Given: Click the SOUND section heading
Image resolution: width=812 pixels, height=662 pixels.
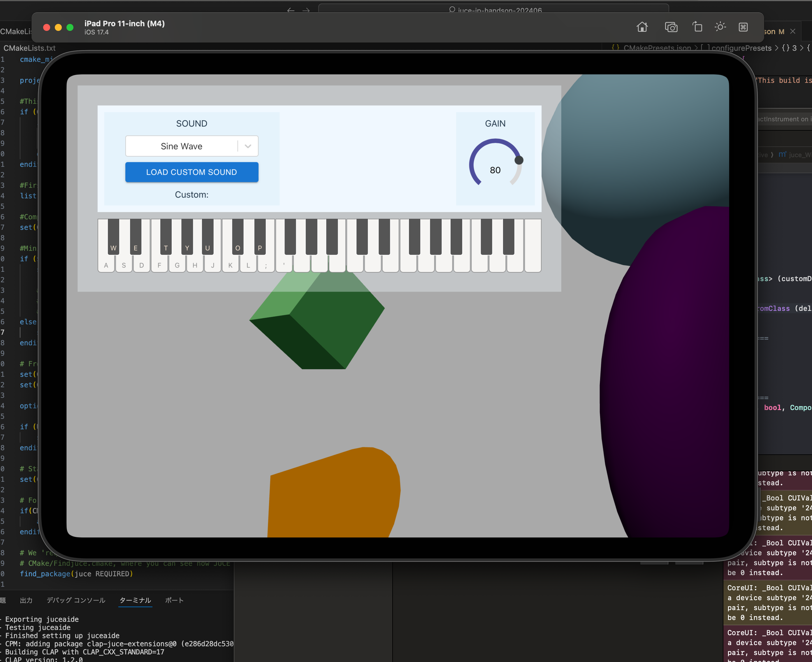Looking at the screenshot, I should tap(192, 124).
